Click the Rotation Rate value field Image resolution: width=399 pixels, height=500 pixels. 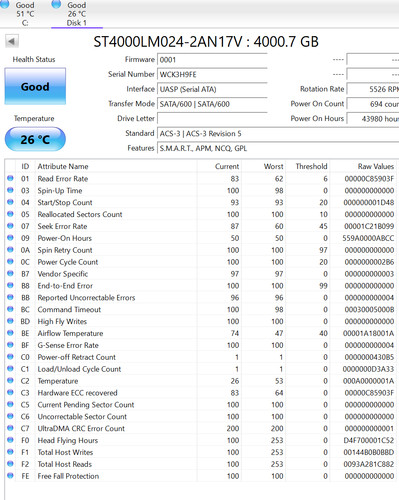click(373, 89)
